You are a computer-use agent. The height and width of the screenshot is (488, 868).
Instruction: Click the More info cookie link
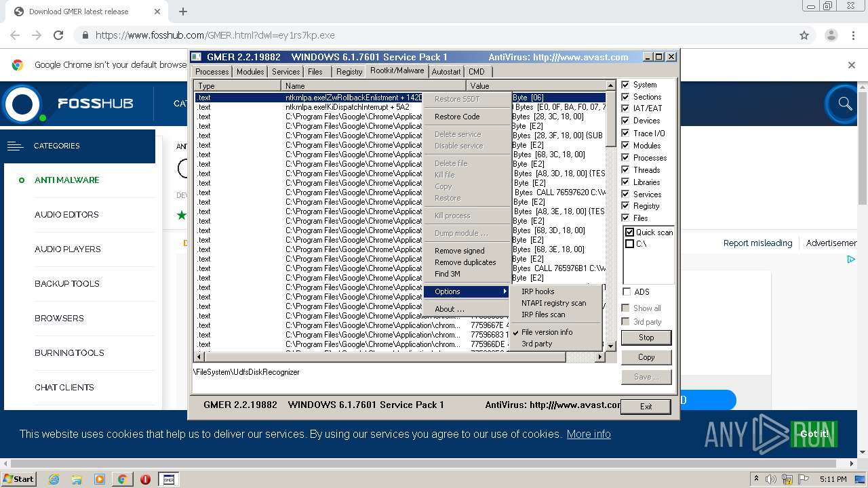pos(589,434)
